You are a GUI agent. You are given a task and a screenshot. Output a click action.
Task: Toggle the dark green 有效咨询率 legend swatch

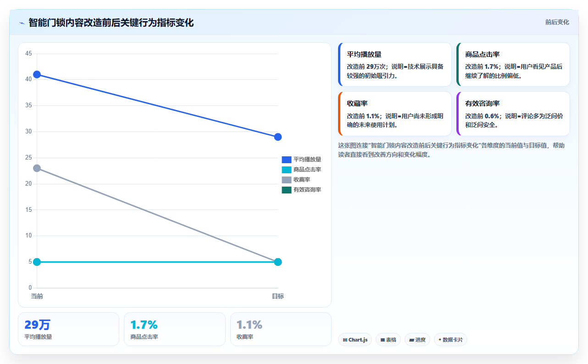click(287, 190)
